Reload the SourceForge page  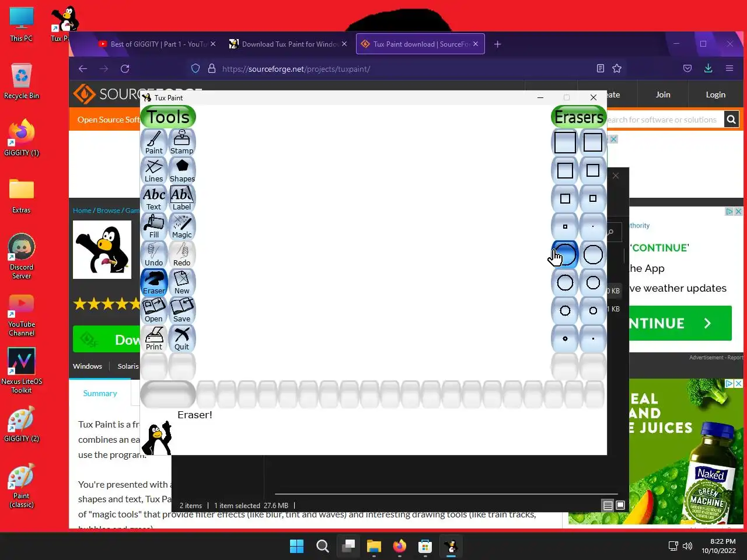[125, 69]
